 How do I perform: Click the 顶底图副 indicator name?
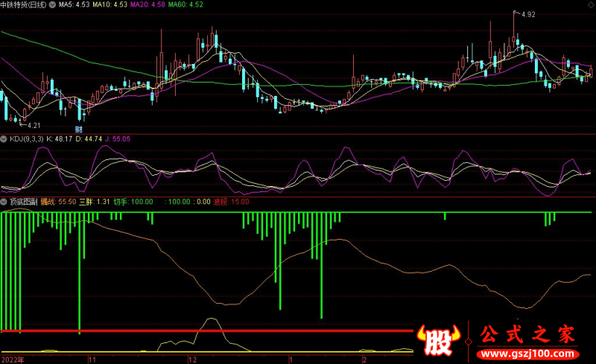pyautogui.click(x=23, y=201)
